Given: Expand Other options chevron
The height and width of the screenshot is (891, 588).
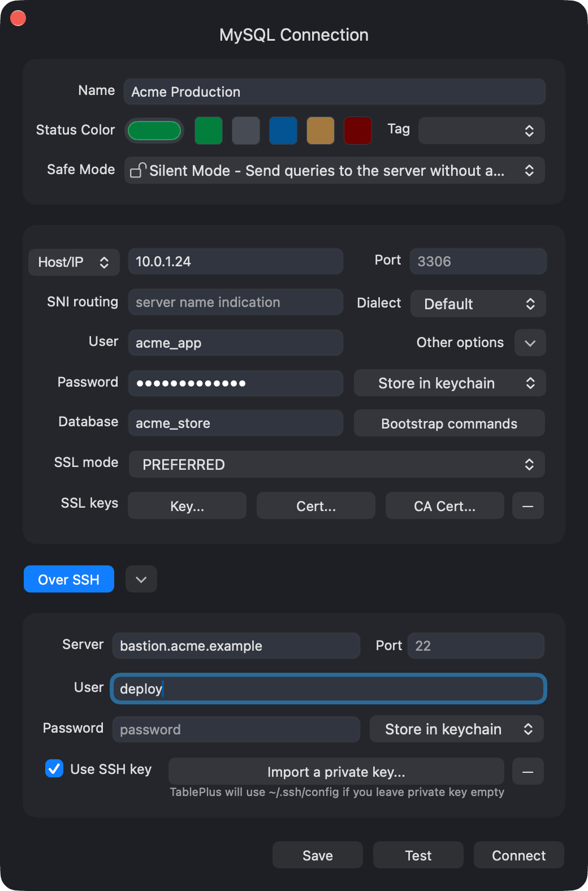Looking at the screenshot, I should pos(530,343).
